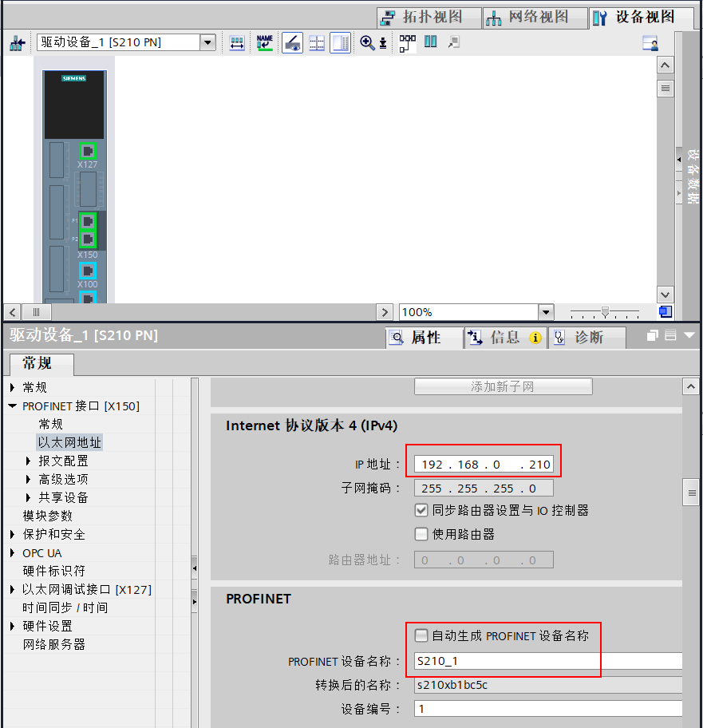The width and height of the screenshot is (703, 728).
Task: Open the save window settings icon top right
Action: coord(650,42)
